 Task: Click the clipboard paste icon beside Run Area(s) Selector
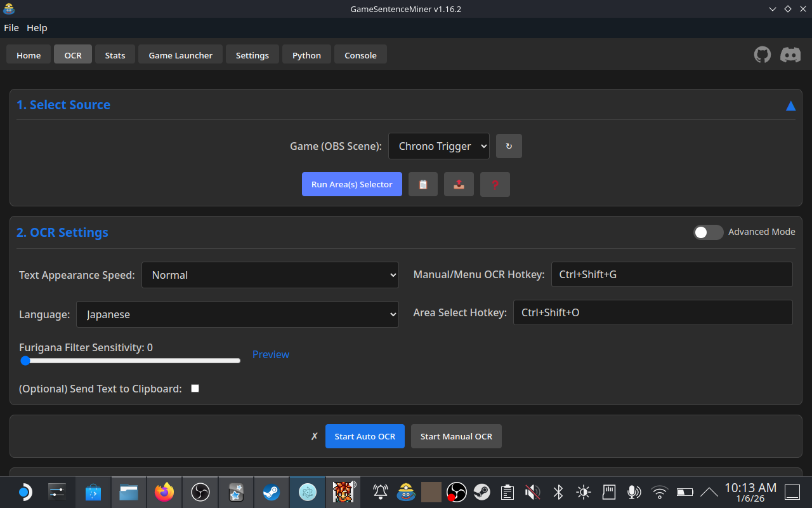click(x=422, y=184)
